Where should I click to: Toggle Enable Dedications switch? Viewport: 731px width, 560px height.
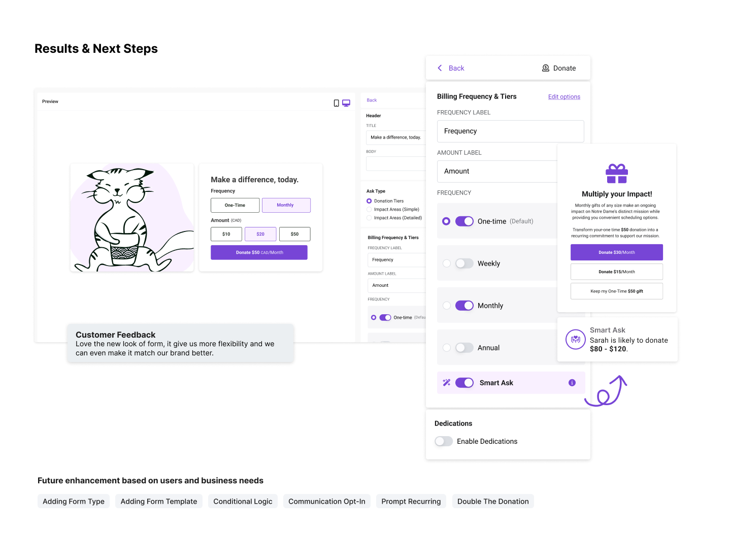(444, 441)
